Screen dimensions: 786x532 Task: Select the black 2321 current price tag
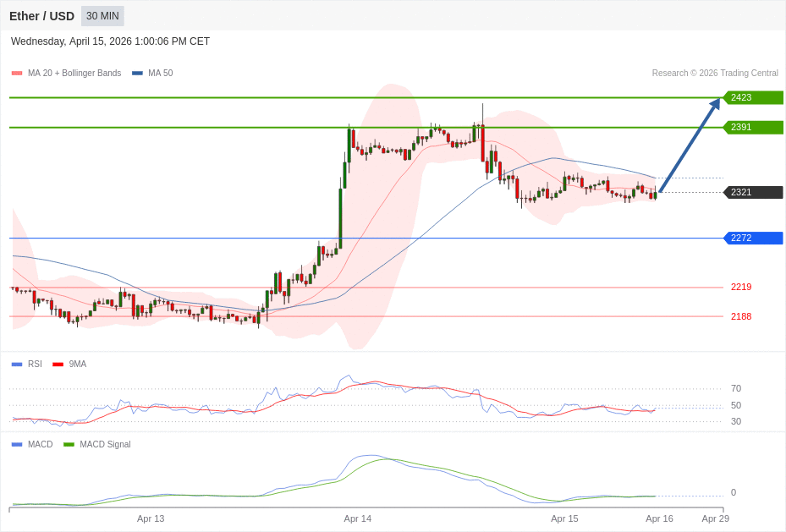752,192
